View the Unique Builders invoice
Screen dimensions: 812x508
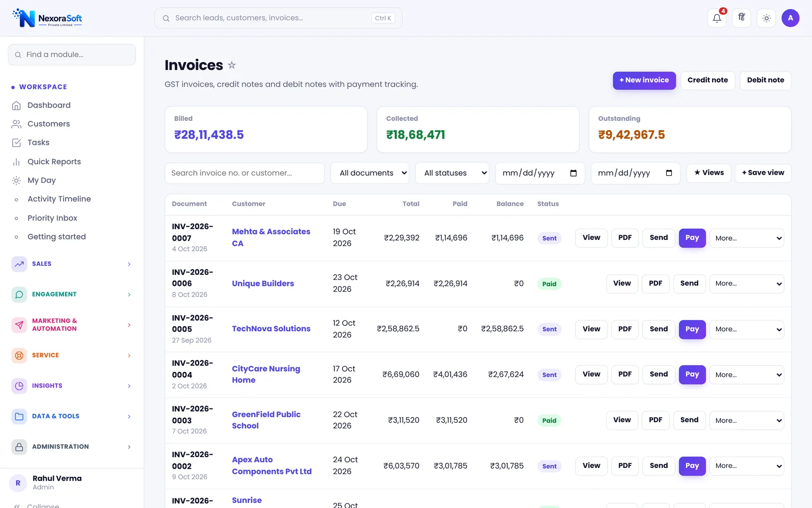(x=622, y=283)
